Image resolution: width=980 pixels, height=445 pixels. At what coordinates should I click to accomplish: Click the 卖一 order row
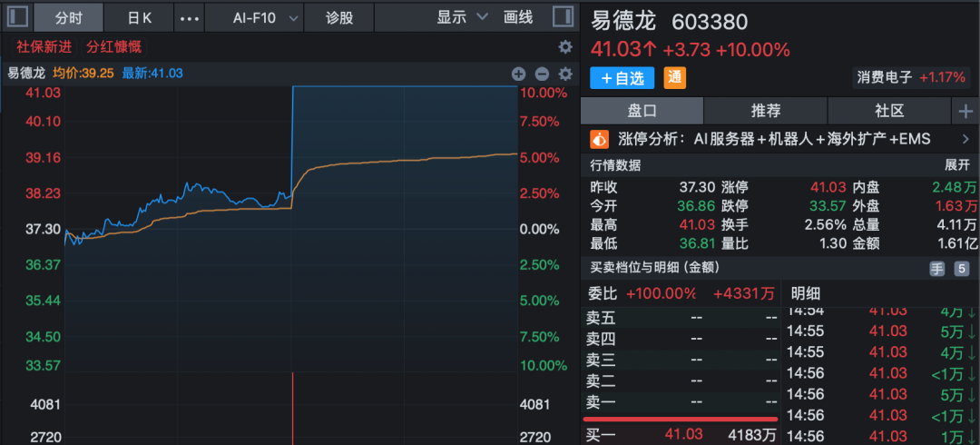[x=681, y=401]
